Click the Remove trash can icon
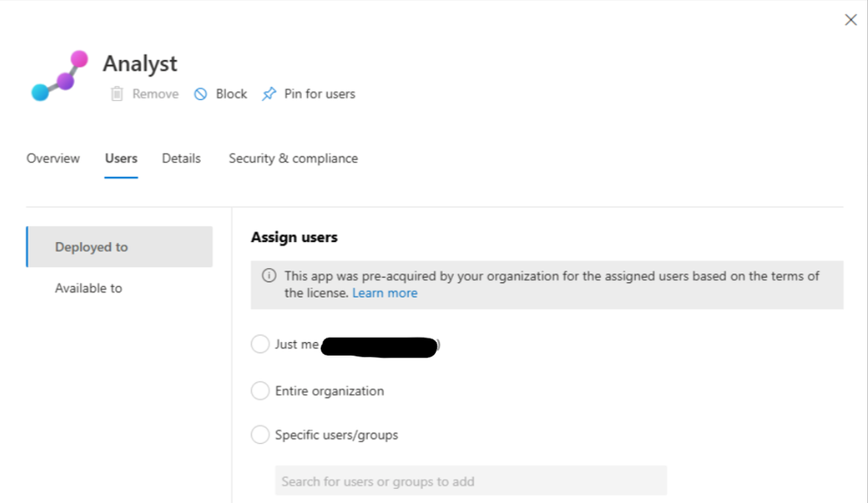 click(117, 94)
